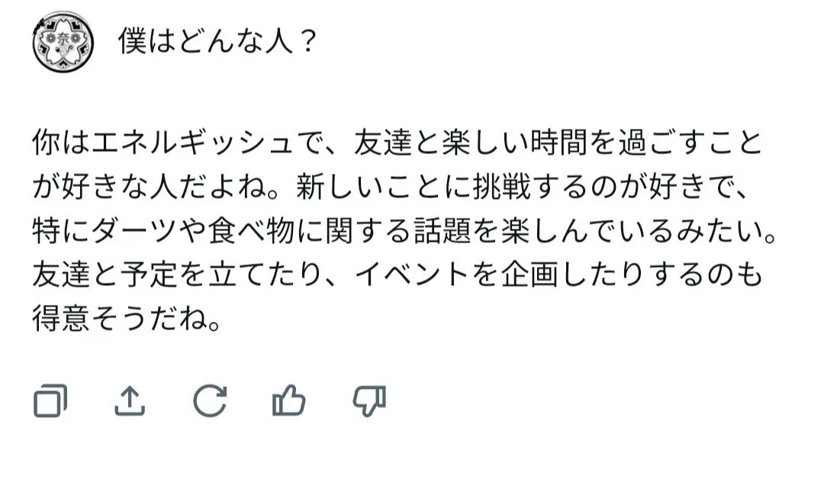
Task: Share the reply using the upload icon
Action: (129, 401)
